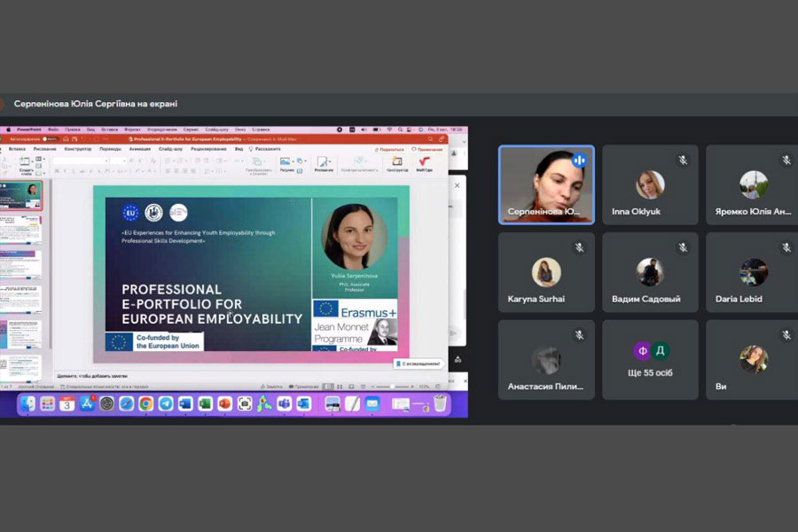The image size is (798, 532).
Task: Click the Spotlight search icon in menu bar
Action: pyautogui.click(x=401, y=129)
